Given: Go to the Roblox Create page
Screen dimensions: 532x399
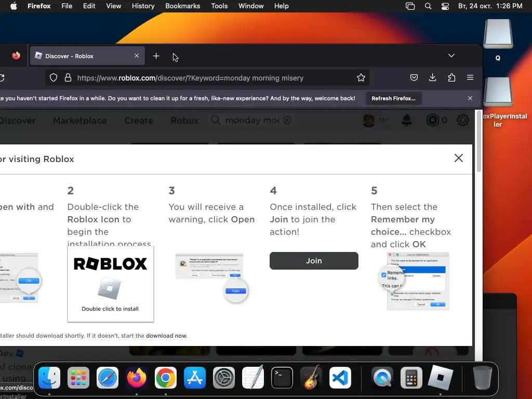Looking at the screenshot, I should (138, 121).
